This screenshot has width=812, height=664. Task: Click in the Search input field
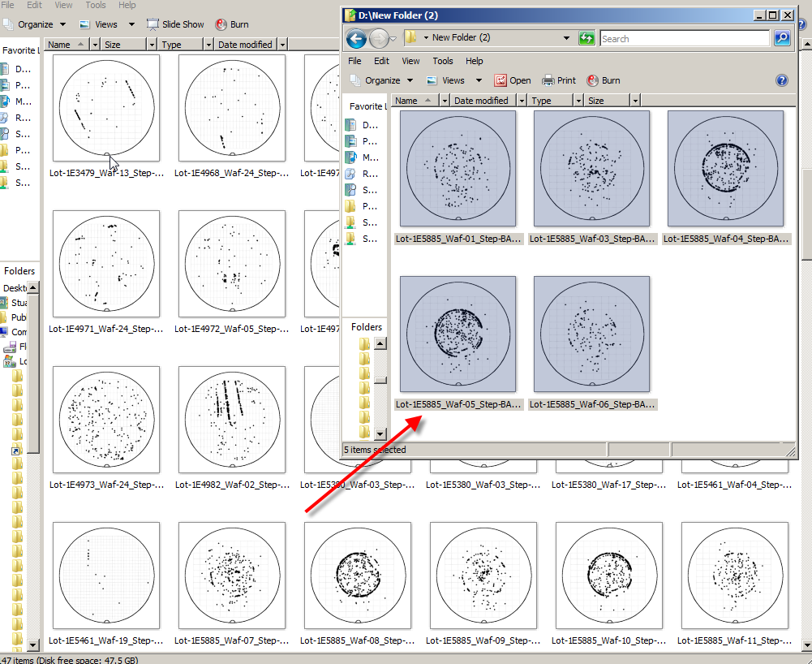685,38
